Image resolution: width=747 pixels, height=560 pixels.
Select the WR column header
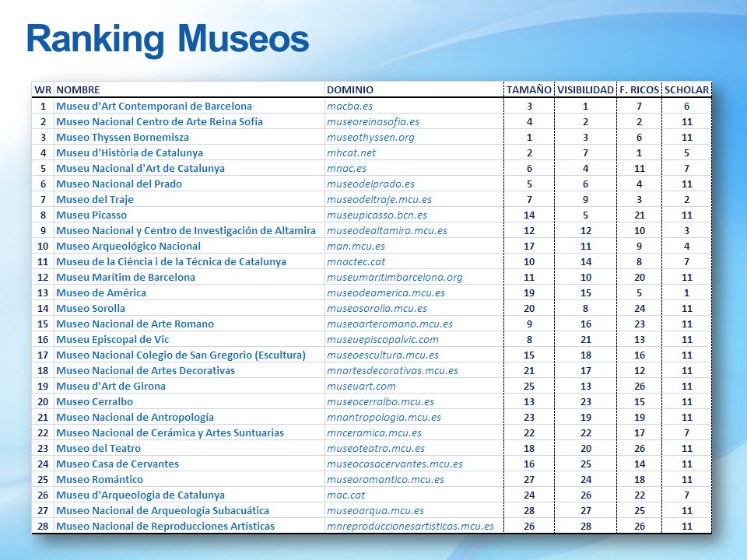(43, 90)
